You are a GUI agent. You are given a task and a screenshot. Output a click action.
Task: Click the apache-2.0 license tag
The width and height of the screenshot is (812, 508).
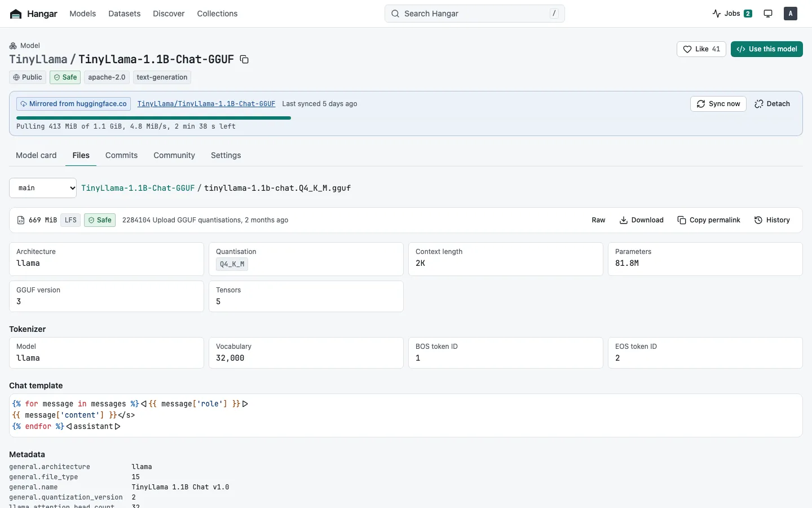tap(107, 77)
